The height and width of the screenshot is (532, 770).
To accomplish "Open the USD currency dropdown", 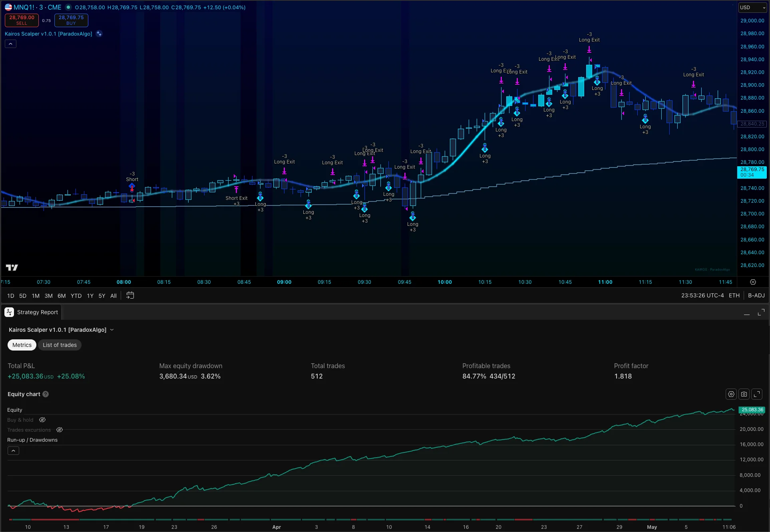I will point(753,8).
